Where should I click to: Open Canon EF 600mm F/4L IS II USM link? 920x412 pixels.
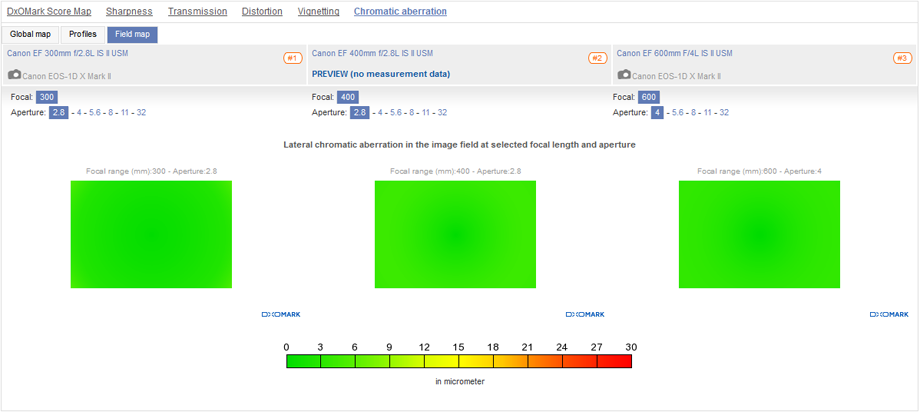tap(674, 53)
